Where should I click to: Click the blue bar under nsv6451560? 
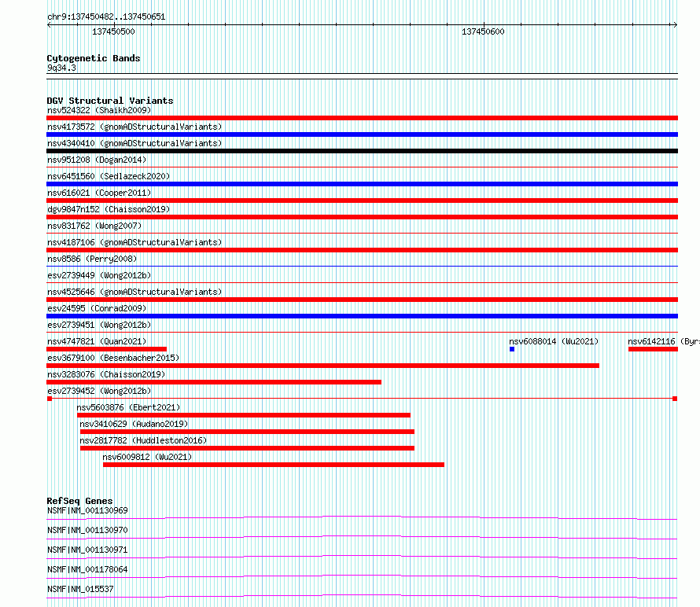point(362,184)
